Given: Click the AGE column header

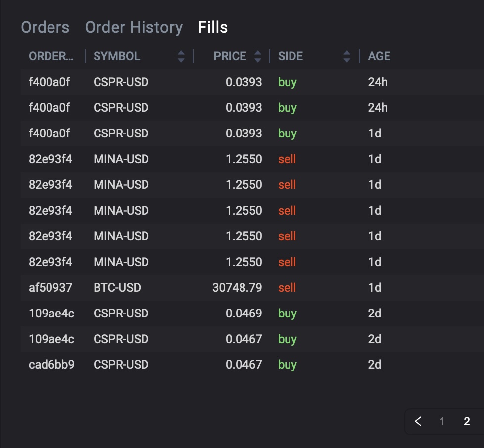Looking at the screenshot, I should pyautogui.click(x=379, y=56).
